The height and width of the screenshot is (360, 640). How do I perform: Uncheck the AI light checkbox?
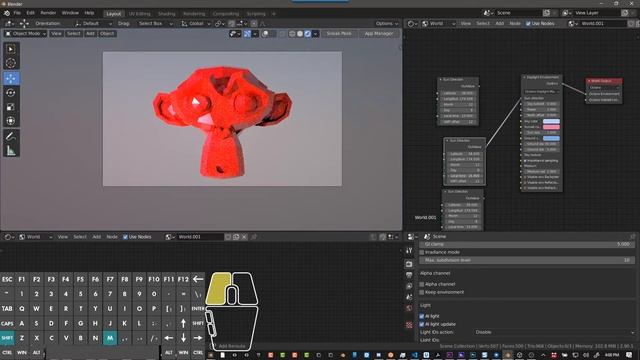pos(422,316)
